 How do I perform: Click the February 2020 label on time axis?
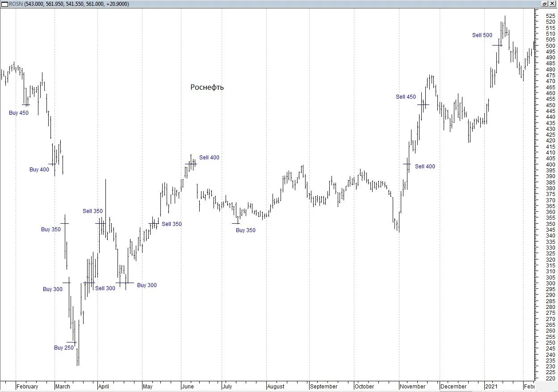click(x=27, y=387)
